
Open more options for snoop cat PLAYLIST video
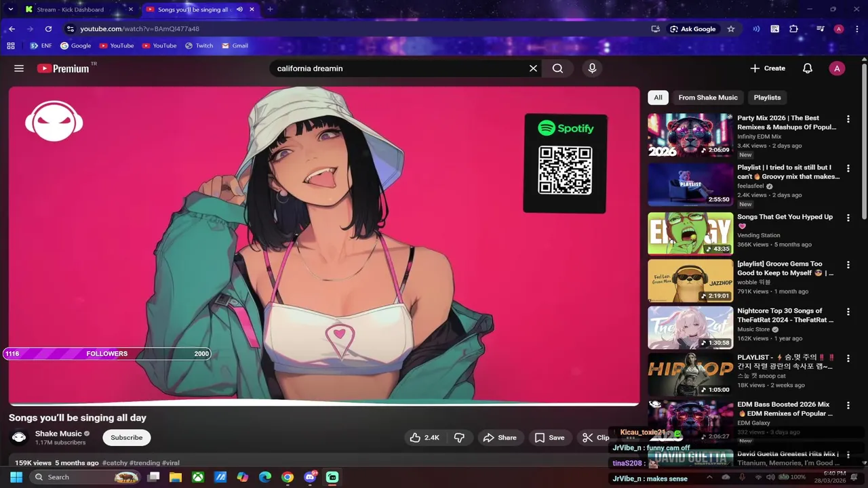pyautogui.click(x=848, y=358)
